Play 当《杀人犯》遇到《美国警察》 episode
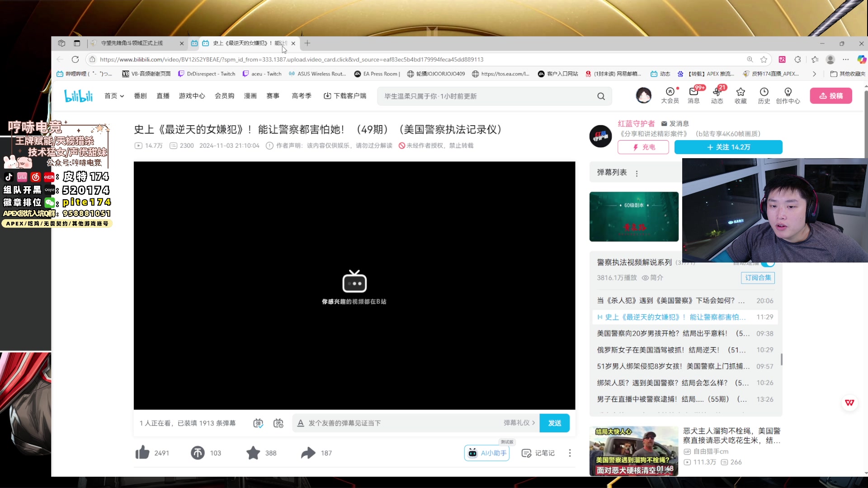The height and width of the screenshot is (488, 868). [685, 300]
